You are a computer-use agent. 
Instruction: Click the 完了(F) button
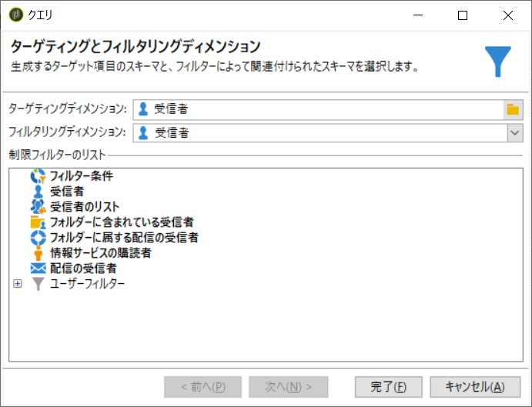point(389,387)
